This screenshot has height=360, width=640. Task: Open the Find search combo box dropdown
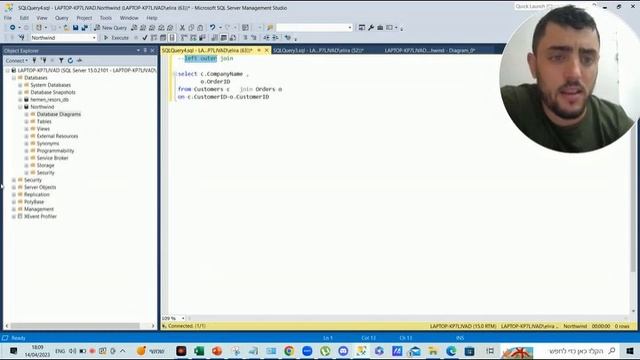350,28
